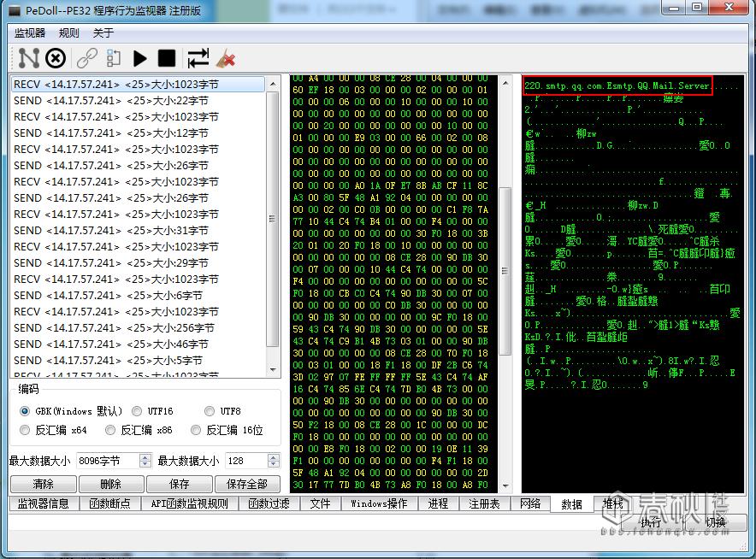Click the 切换 button
The width and height of the screenshot is (756, 559).
716,522
